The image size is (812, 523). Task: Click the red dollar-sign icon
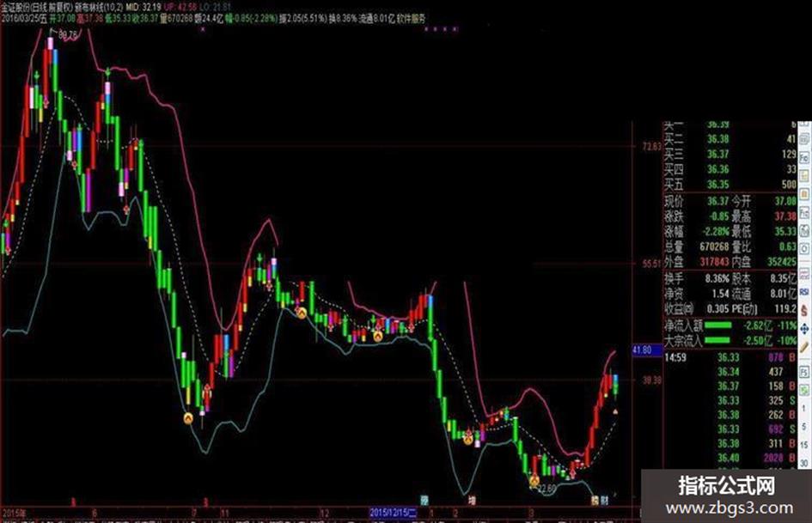pos(804,311)
